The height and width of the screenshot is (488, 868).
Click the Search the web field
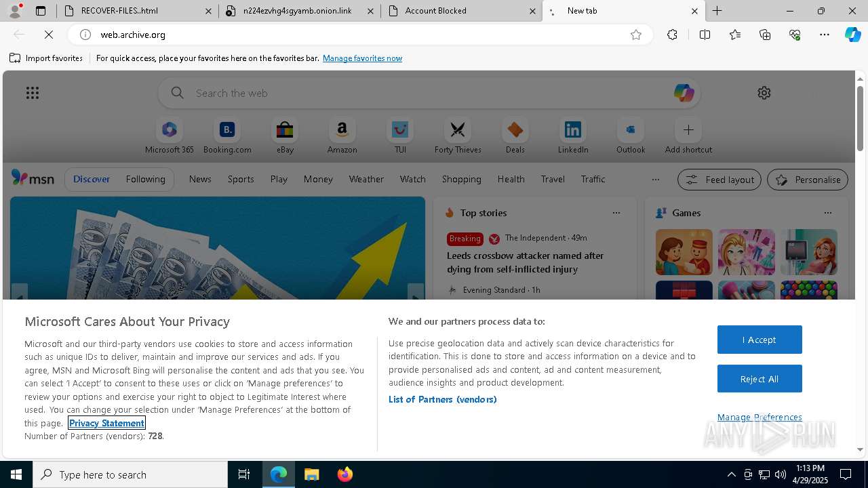(429, 93)
